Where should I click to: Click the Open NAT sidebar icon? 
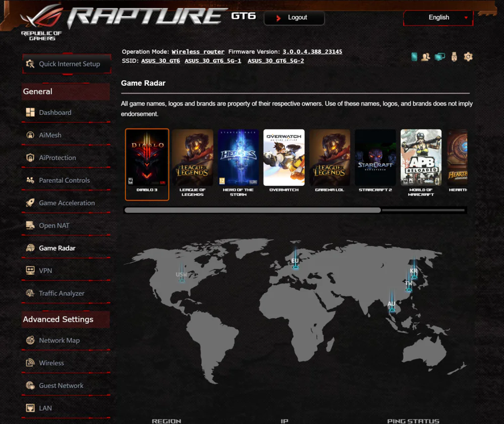point(30,226)
